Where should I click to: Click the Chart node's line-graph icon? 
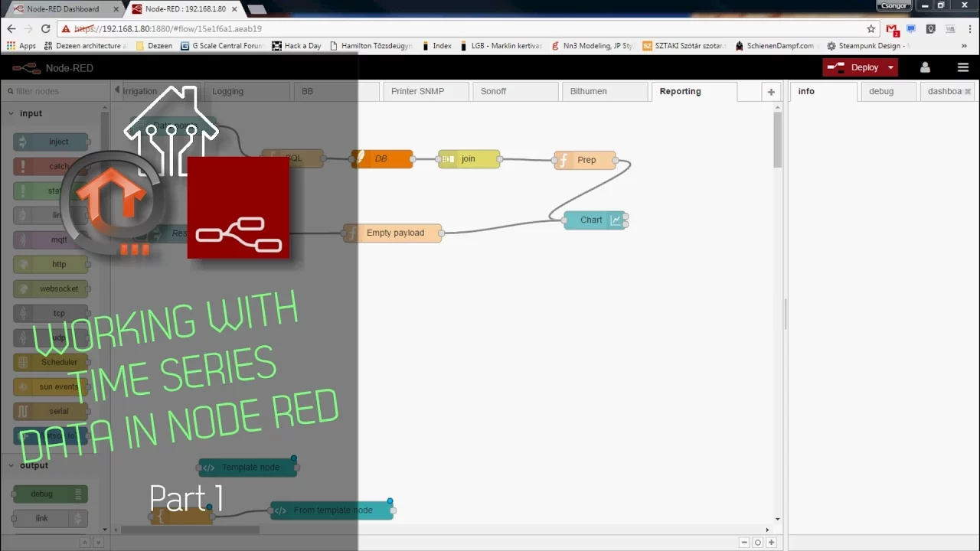[616, 220]
